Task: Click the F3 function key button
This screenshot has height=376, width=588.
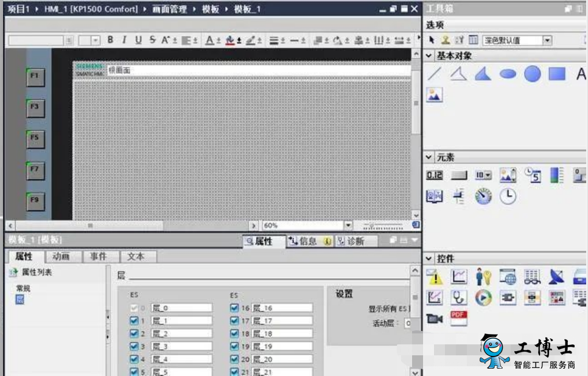Action: coord(35,108)
